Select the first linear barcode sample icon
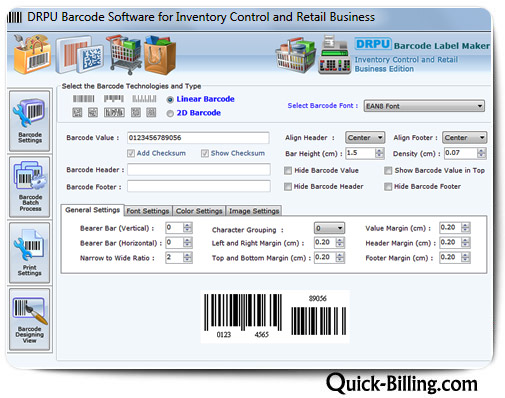Screen dimensions: 505x398 pyautogui.click(x=84, y=99)
